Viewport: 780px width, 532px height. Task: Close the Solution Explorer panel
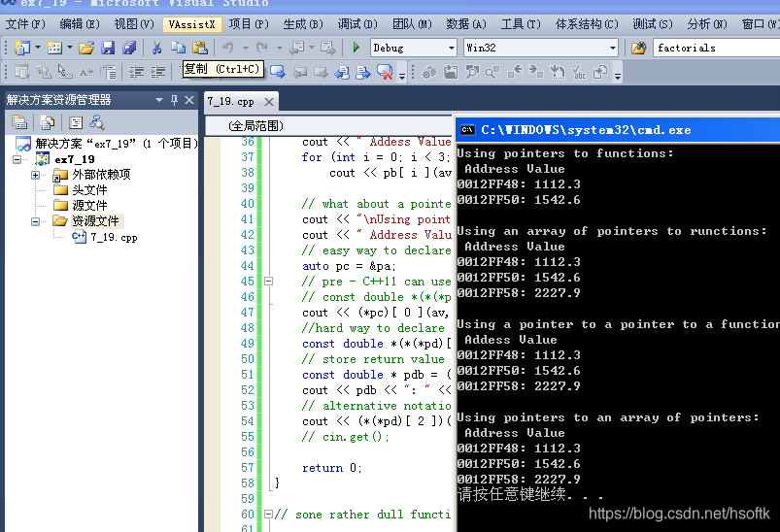(189, 100)
